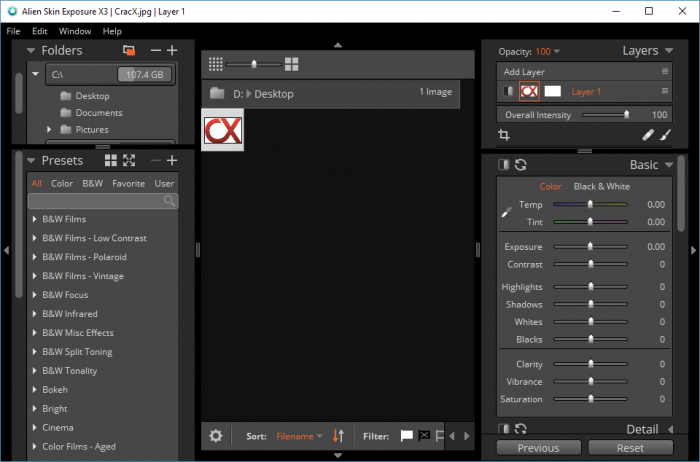Open the Window menu
This screenshot has width=700, height=462.
75,31
